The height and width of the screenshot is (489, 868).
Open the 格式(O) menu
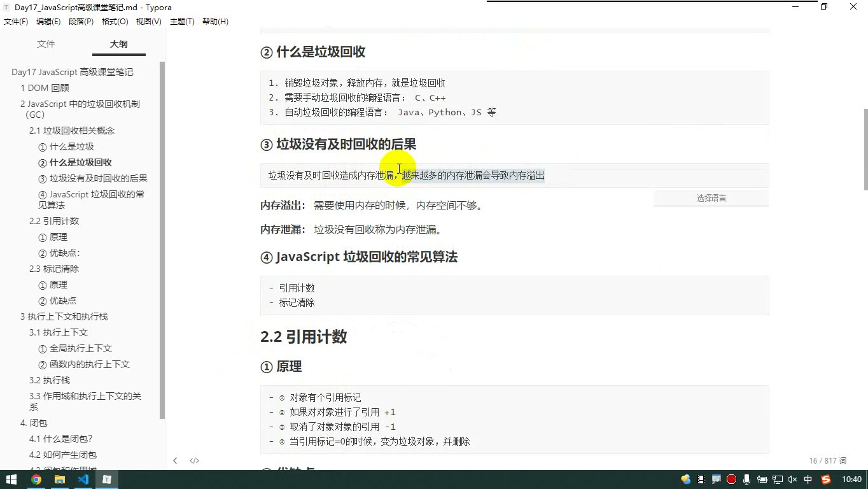click(x=115, y=22)
